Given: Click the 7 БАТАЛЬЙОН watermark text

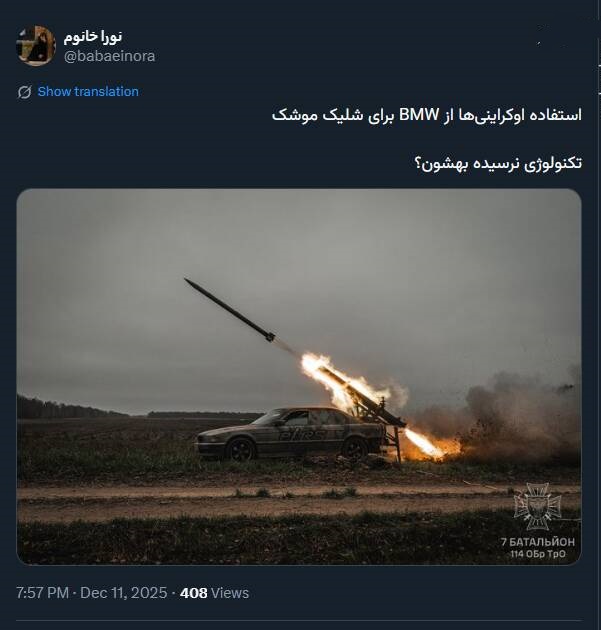Looking at the screenshot, I should click(x=538, y=542).
